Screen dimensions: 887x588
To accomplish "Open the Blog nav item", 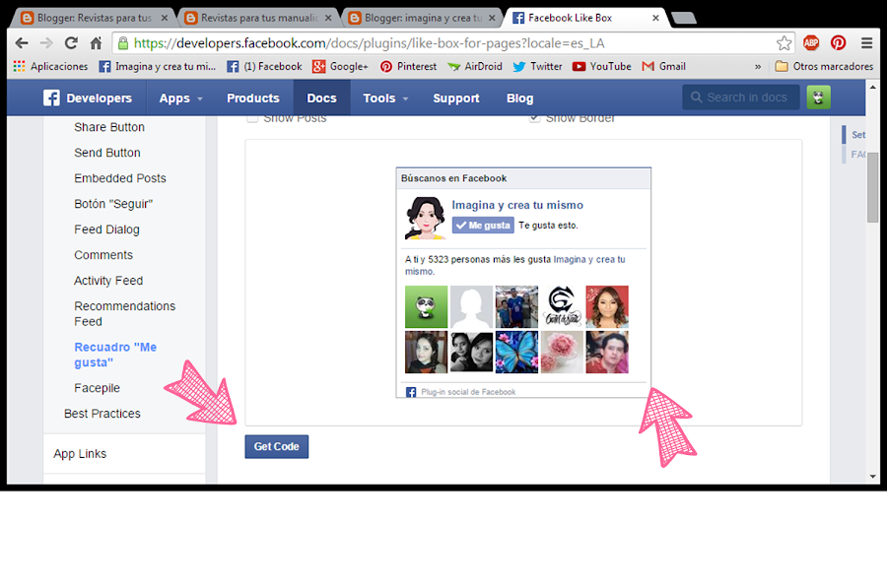I will (x=519, y=98).
